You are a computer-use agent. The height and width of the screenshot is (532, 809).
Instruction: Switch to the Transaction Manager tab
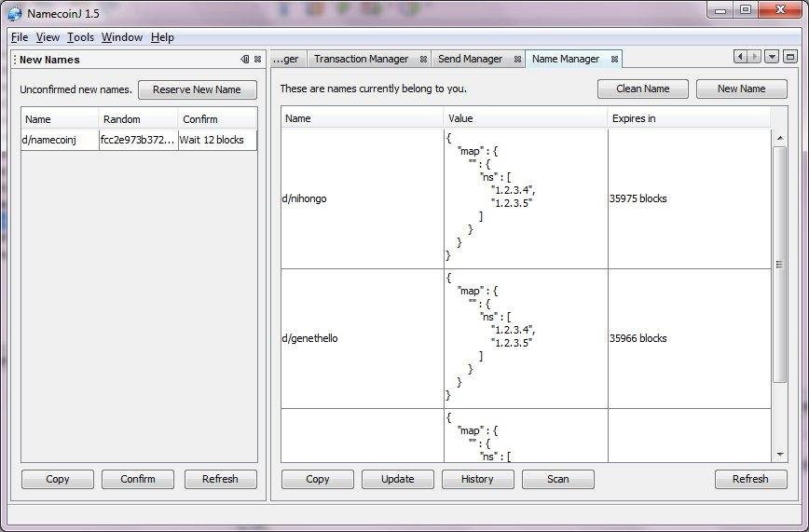(x=362, y=59)
